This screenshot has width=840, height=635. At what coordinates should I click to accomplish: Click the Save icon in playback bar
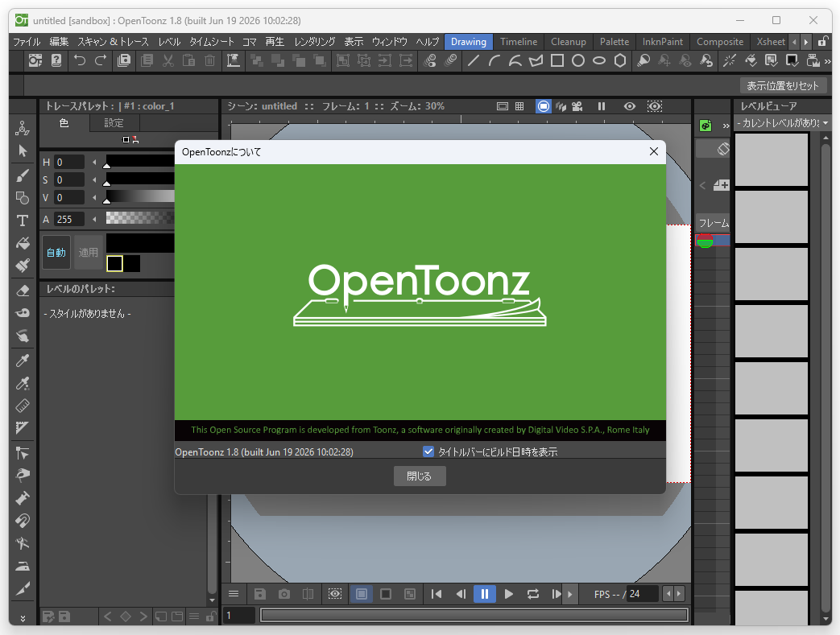click(x=260, y=594)
